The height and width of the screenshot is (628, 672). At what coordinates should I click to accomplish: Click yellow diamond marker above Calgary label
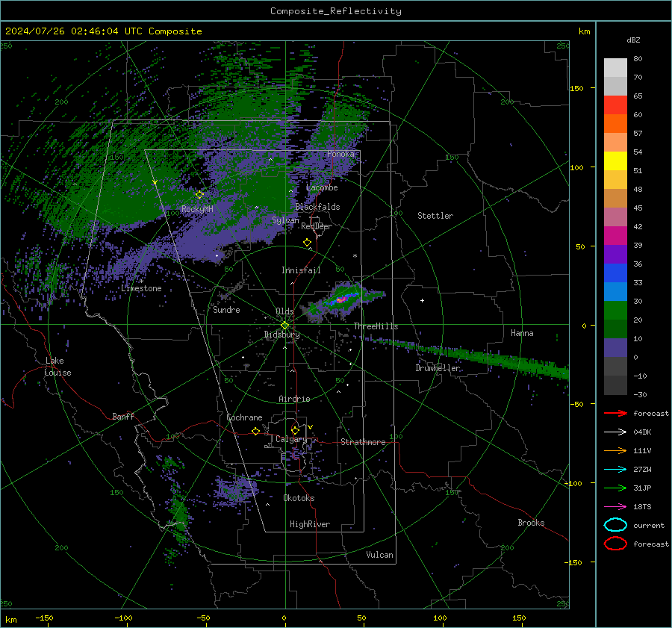pos(295,430)
